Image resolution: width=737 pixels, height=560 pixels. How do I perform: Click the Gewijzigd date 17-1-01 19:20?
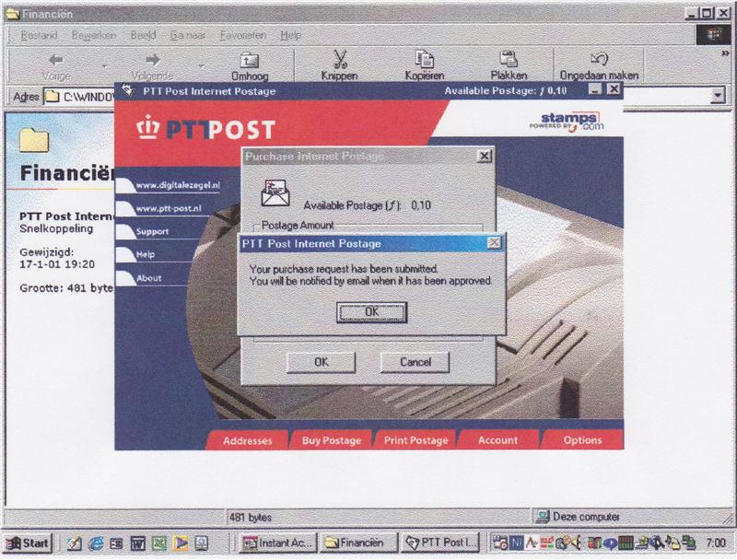[57, 264]
